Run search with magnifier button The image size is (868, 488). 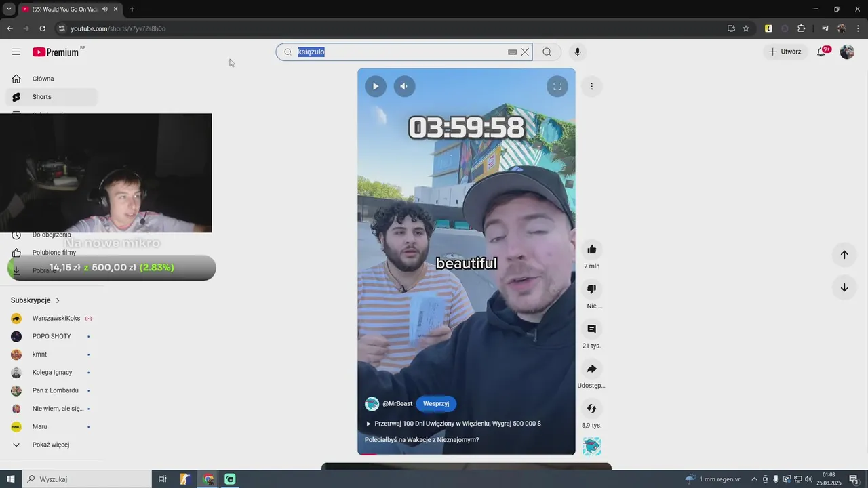pos(547,52)
